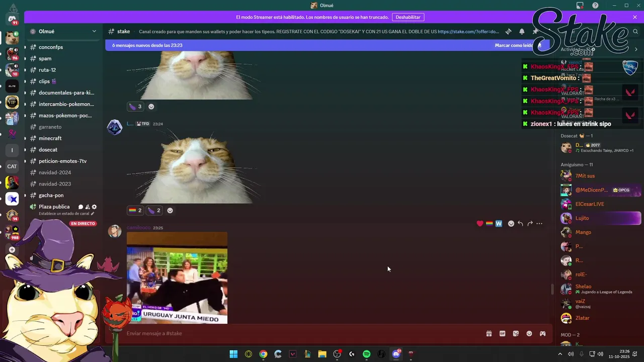Open the apps game controller icon
The height and width of the screenshot is (362, 644).
tap(543, 333)
